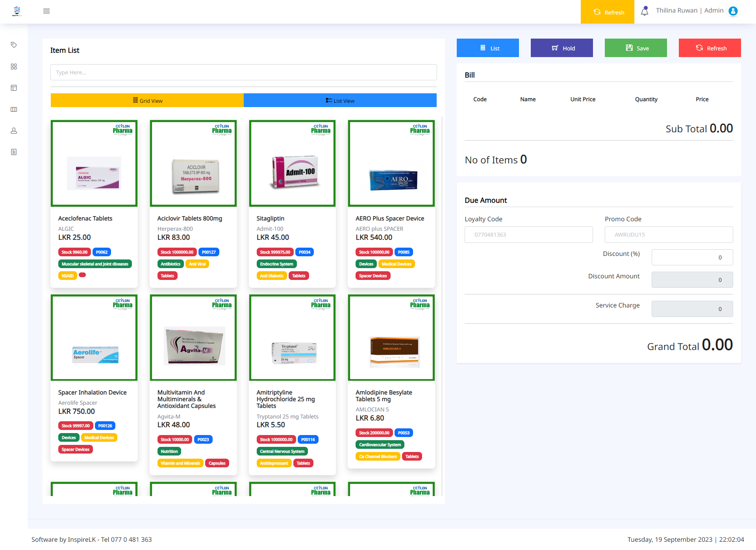This screenshot has height=550, width=756.
Task: Click the Discount (%) field
Action: 692,257
